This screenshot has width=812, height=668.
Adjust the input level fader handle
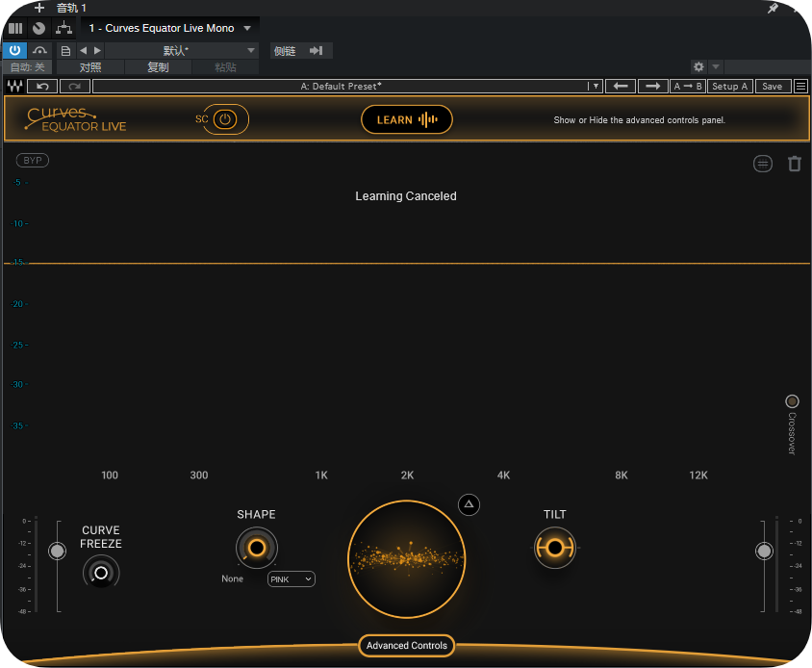[x=57, y=551]
